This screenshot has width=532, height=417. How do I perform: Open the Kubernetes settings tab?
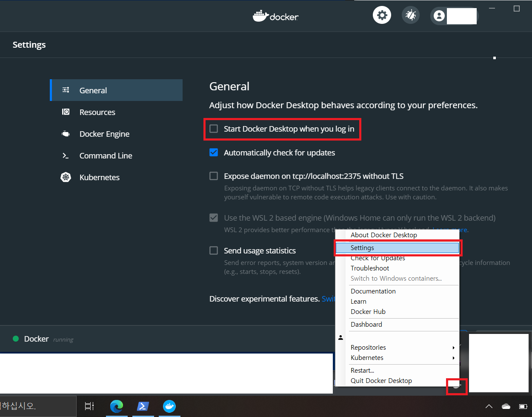(x=116, y=177)
